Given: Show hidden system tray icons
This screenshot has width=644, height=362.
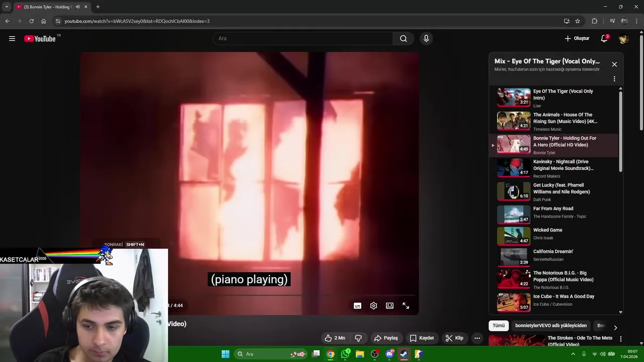Looking at the screenshot, I should (x=573, y=354).
